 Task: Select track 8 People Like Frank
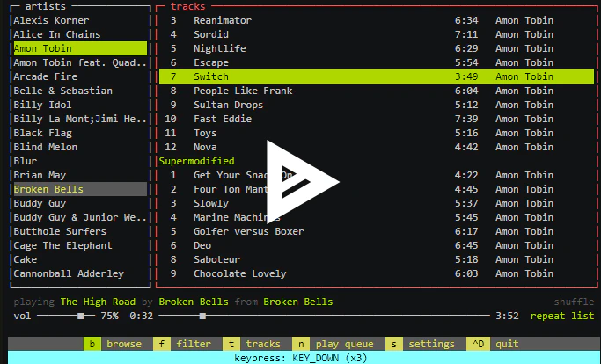(377, 91)
